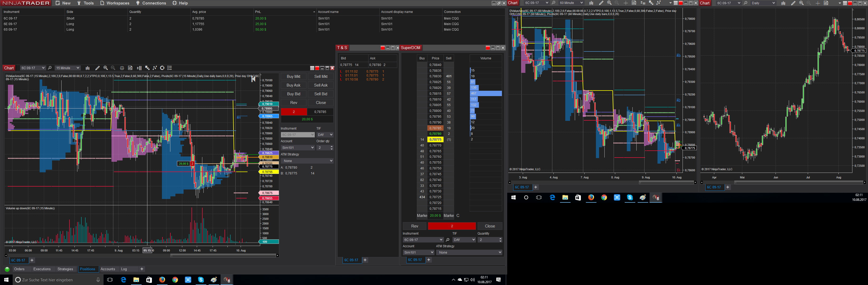Increase Order qty in Chart Trader

pyautogui.click(x=332, y=146)
